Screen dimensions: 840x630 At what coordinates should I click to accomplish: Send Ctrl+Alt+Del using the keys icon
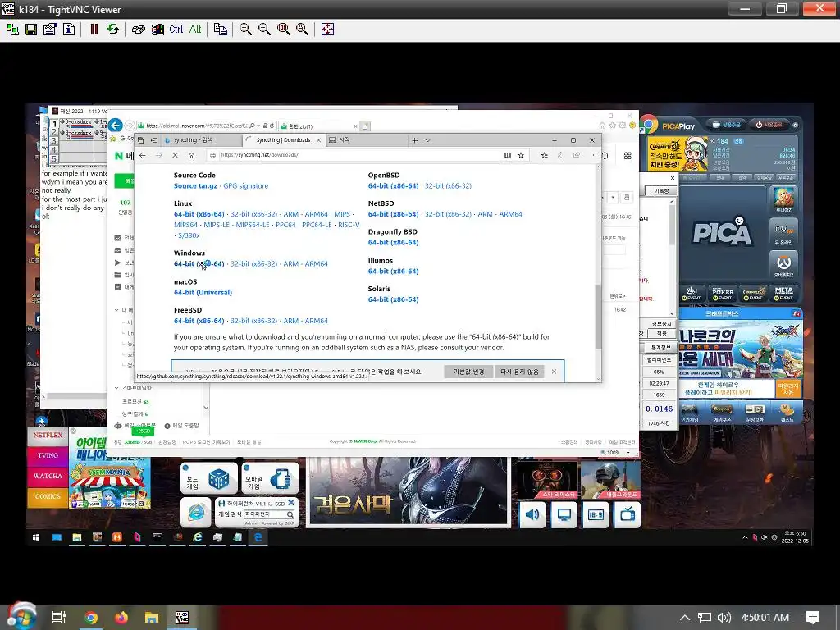click(x=138, y=30)
